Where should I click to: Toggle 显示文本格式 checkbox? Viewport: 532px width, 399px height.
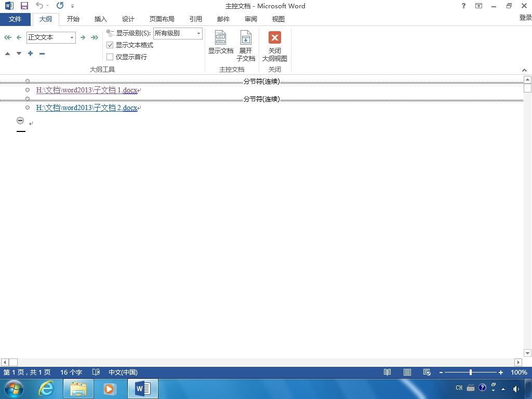click(110, 45)
